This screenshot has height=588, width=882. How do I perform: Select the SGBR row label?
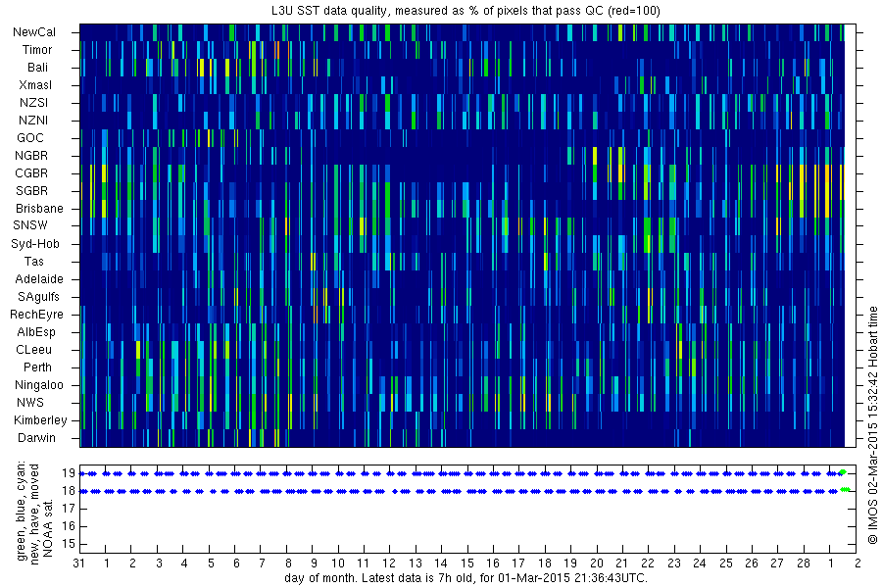pyautogui.click(x=31, y=191)
